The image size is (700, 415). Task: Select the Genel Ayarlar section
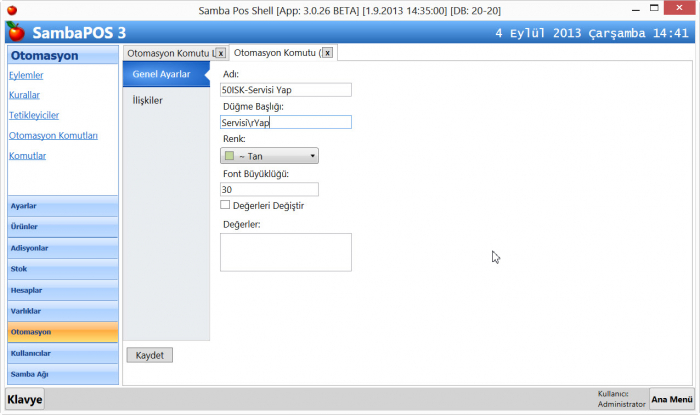162,74
